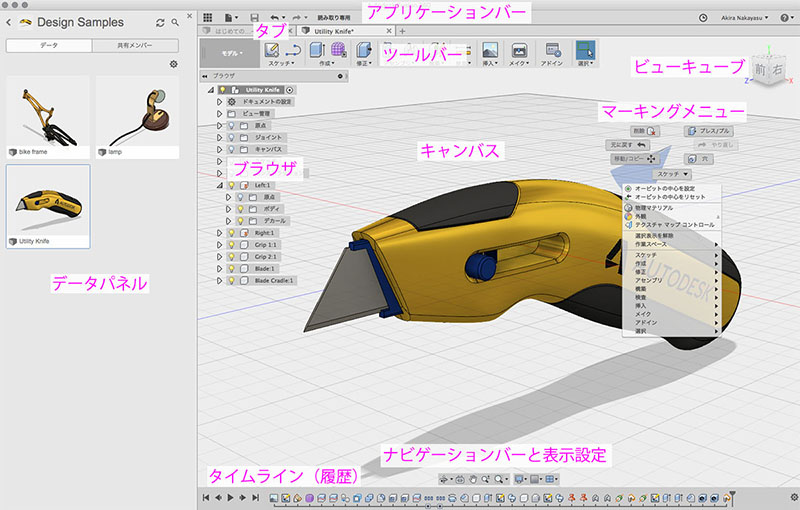Click the search icon in data panel

(x=175, y=22)
